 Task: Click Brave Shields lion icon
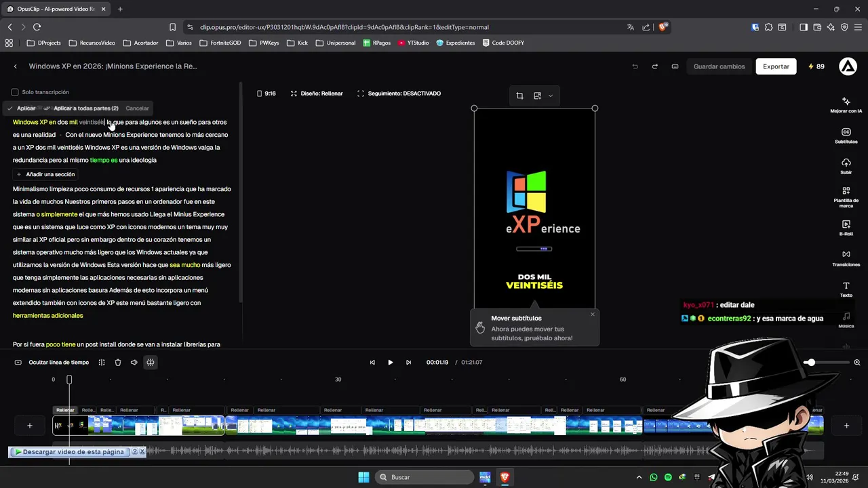663,27
